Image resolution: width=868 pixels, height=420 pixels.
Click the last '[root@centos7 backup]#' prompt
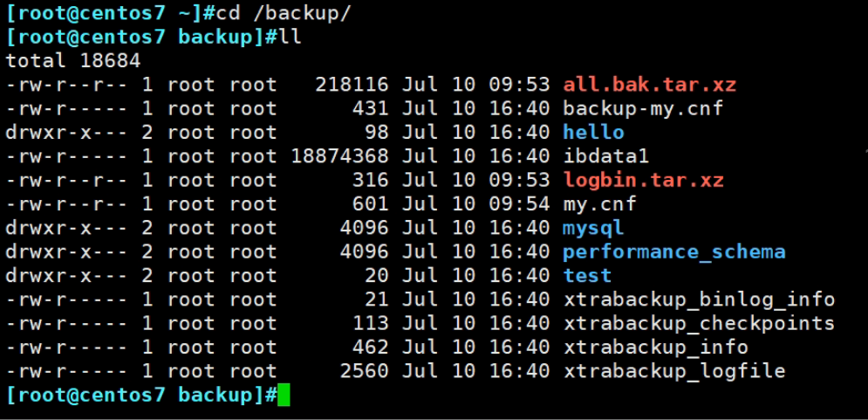(x=140, y=395)
